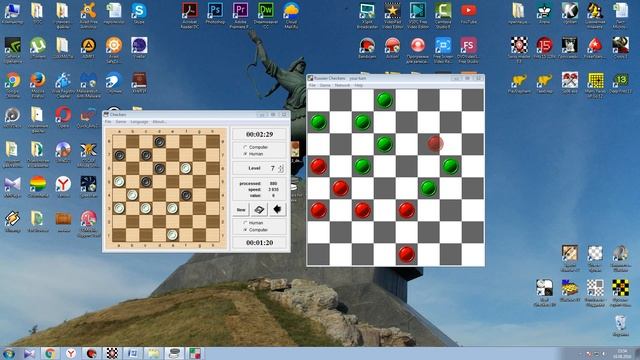This screenshot has width=640, height=360.
Task: Select the black piece on c5
Action: point(146,182)
